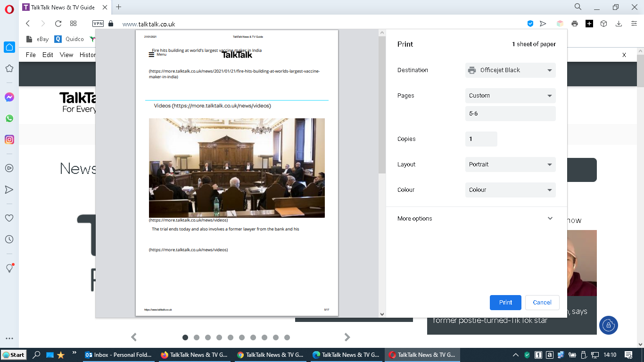Open tab search magnifier icon
644x362 pixels.
[578, 7]
